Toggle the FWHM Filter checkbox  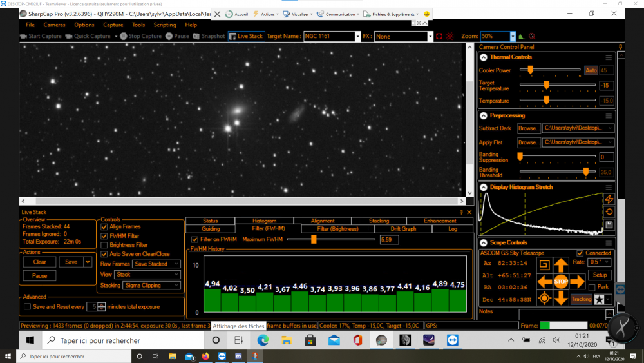point(104,236)
